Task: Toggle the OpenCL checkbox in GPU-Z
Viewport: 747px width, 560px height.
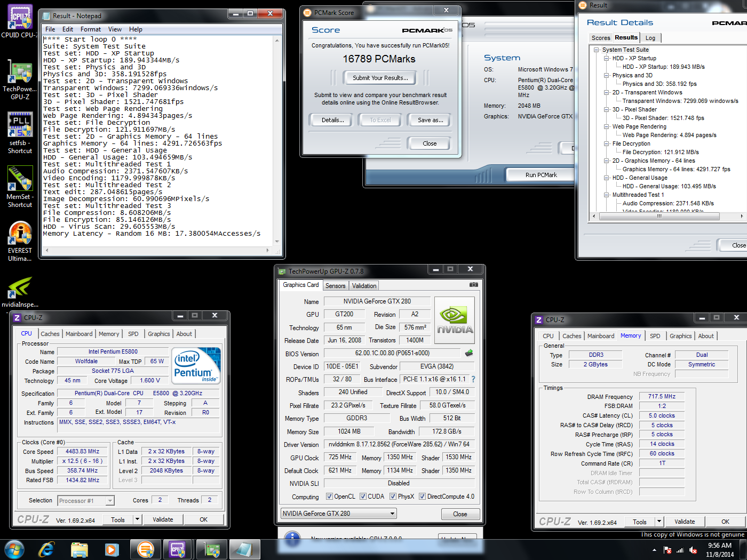Action: tap(329, 497)
